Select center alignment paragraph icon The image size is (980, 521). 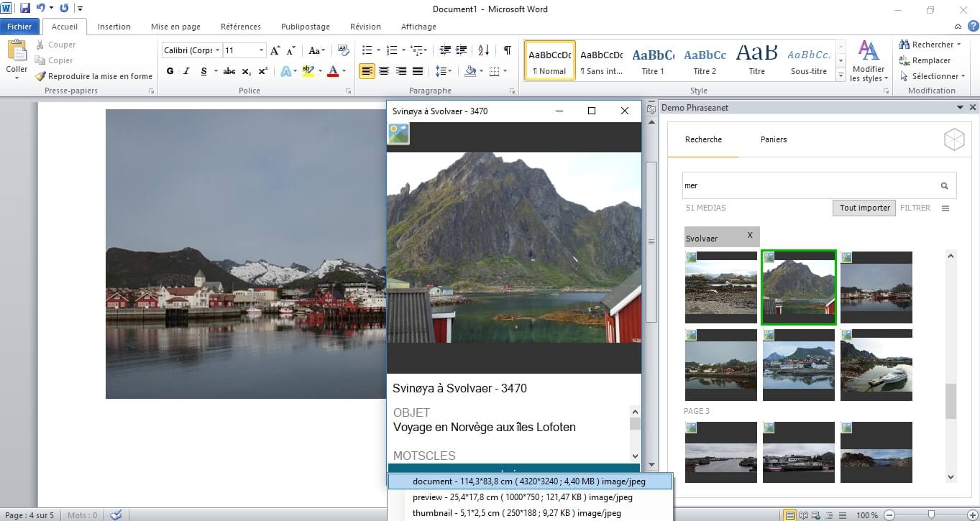point(384,71)
